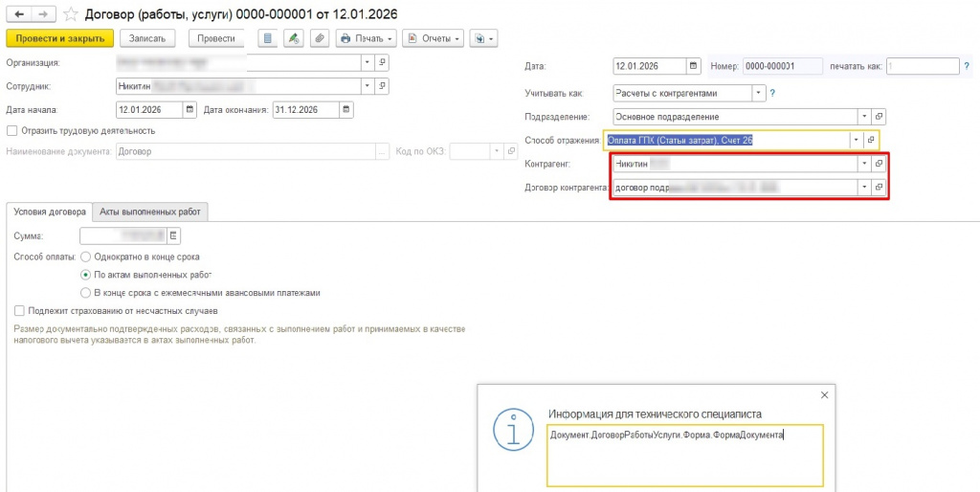
Task: Show help next to печатать как
Action: tap(968, 66)
